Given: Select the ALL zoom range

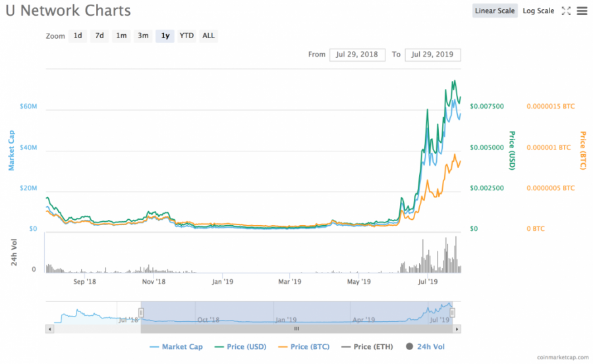Looking at the screenshot, I should [208, 36].
